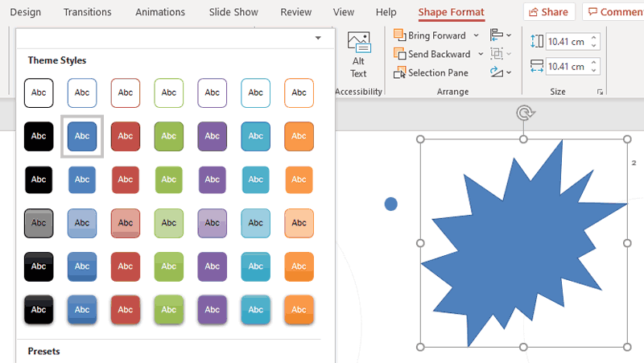Screen dimensions: 644x363
Task: Open the Align objects menu
Action: coord(500,35)
